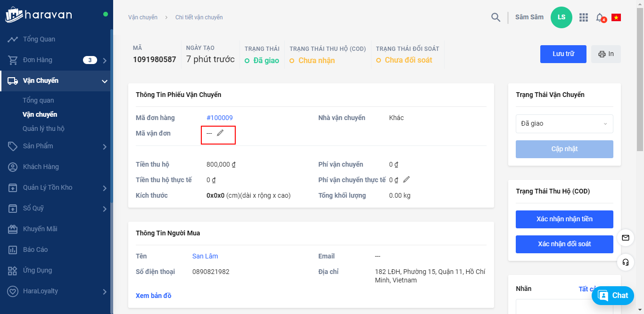Screen dimensions: 644x314
Task: Click the Lưu trữ button
Action: [x=563, y=54]
